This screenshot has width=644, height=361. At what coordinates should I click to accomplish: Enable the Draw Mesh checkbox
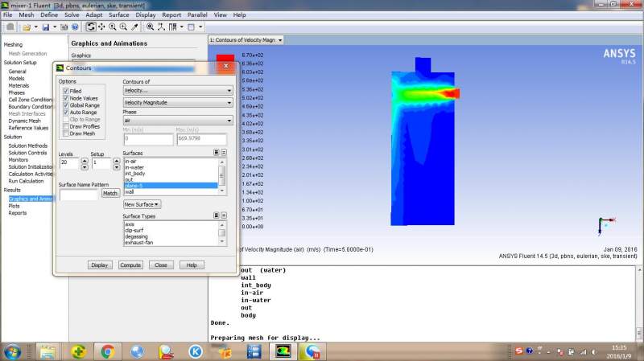click(66, 133)
